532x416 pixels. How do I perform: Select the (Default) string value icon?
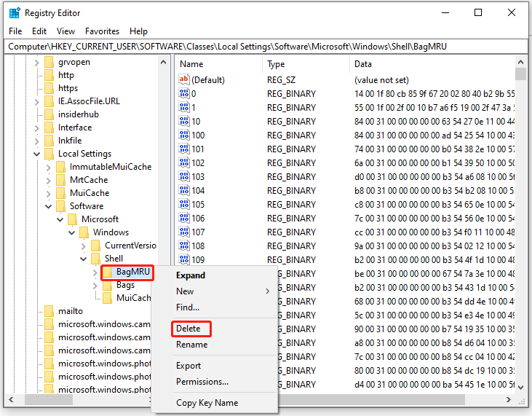[x=184, y=79]
